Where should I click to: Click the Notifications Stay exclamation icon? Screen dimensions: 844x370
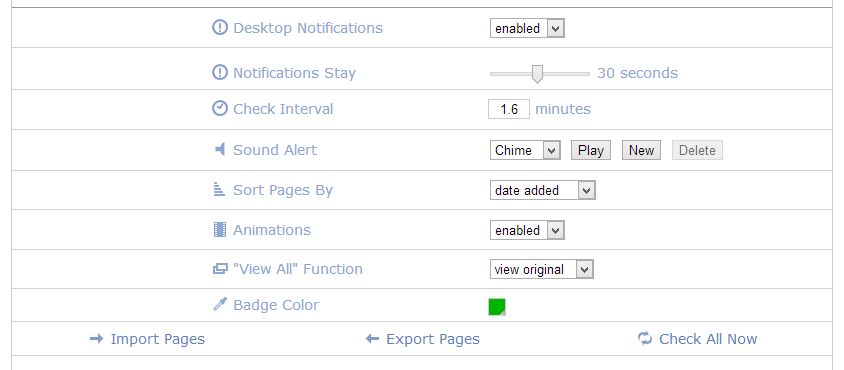tap(220, 72)
